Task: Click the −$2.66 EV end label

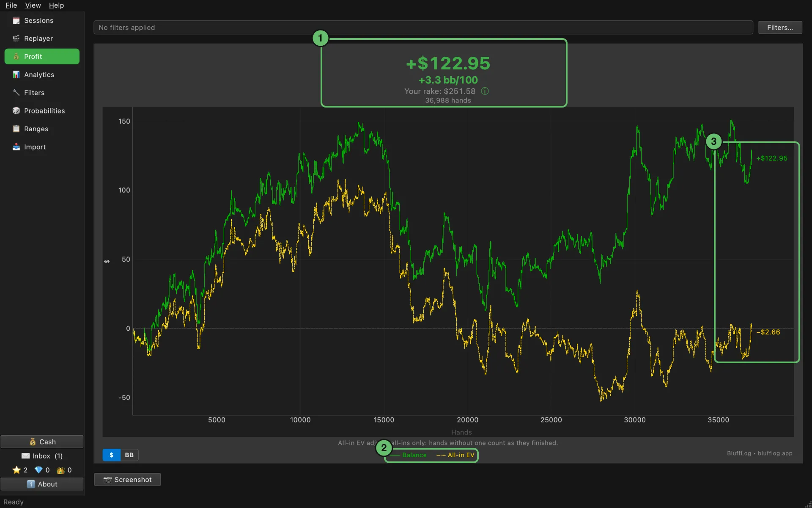Action: [768, 332]
